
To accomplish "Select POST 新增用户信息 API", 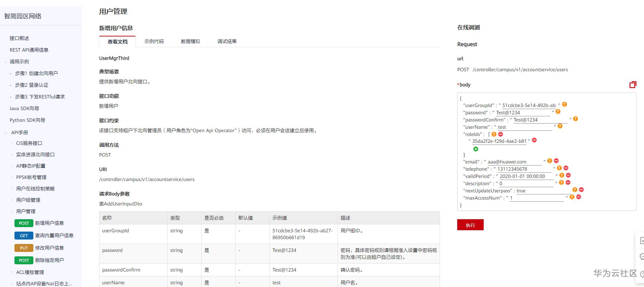I will pos(39,223).
